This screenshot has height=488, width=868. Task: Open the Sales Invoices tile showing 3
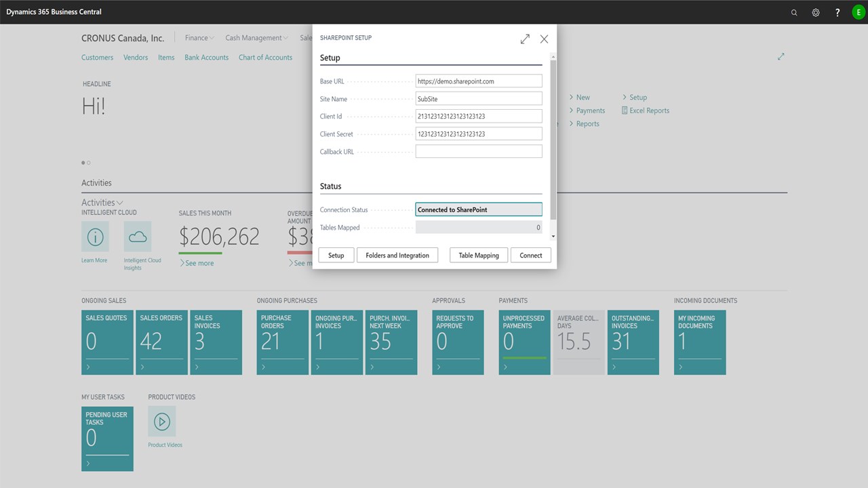point(216,342)
